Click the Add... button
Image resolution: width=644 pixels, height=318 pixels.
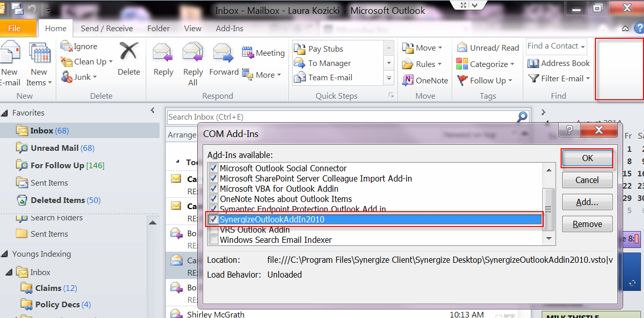tap(587, 202)
